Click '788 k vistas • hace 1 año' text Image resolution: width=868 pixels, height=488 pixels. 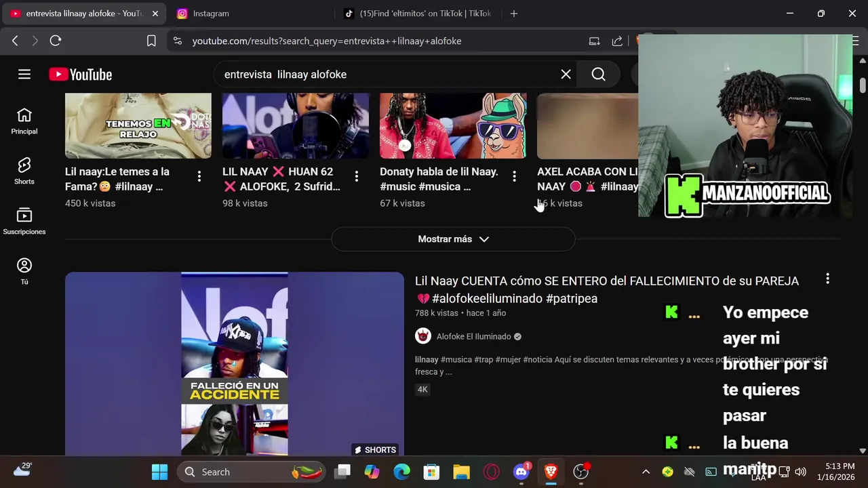460,313
